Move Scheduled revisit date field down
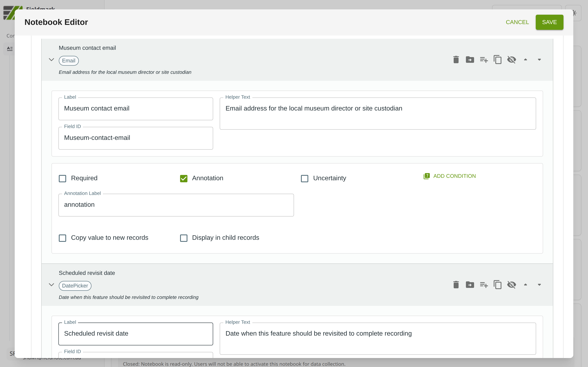This screenshot has height=367, width=588. point(539,285)
